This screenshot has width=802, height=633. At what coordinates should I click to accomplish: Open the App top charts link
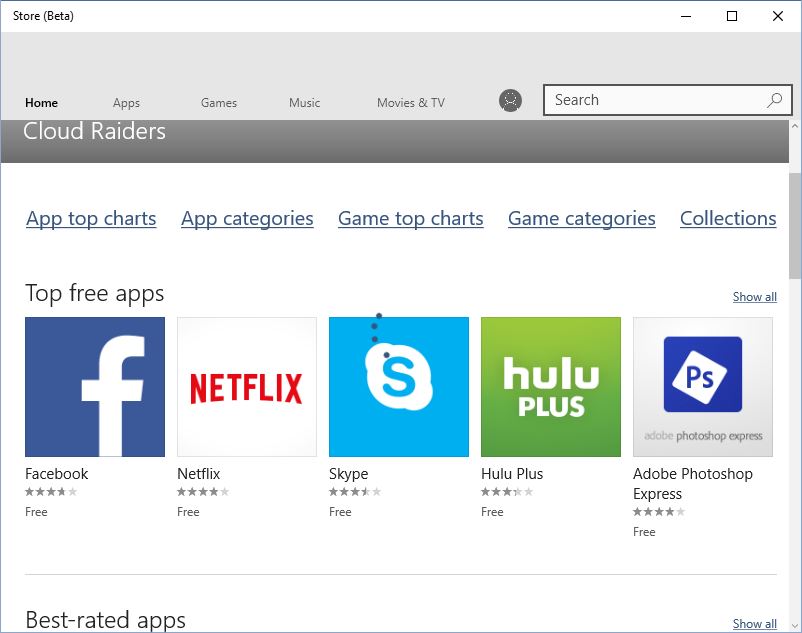click(x=91, y=218)
